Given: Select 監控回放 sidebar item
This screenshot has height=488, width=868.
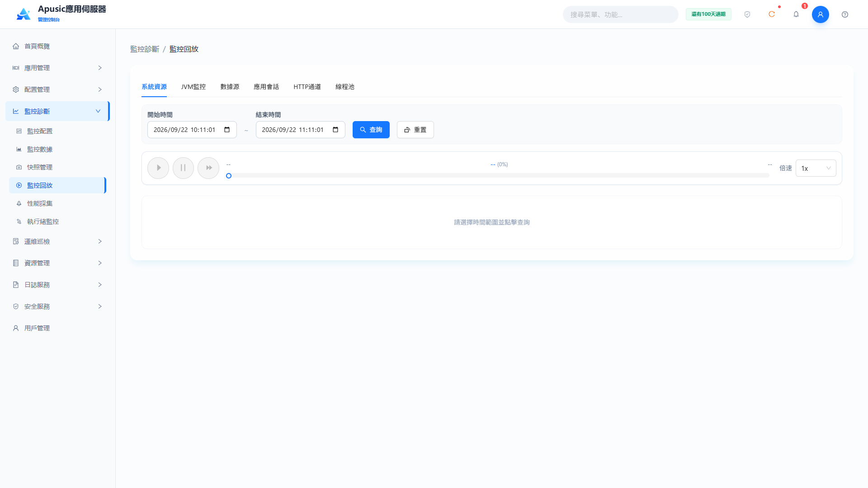Looking at the screenshot, I should click(x=57, y=185).
